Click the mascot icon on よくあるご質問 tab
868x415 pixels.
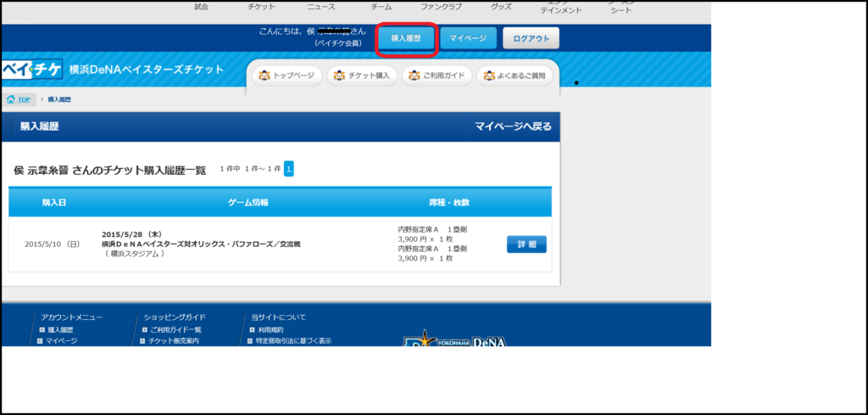point(489,76)
